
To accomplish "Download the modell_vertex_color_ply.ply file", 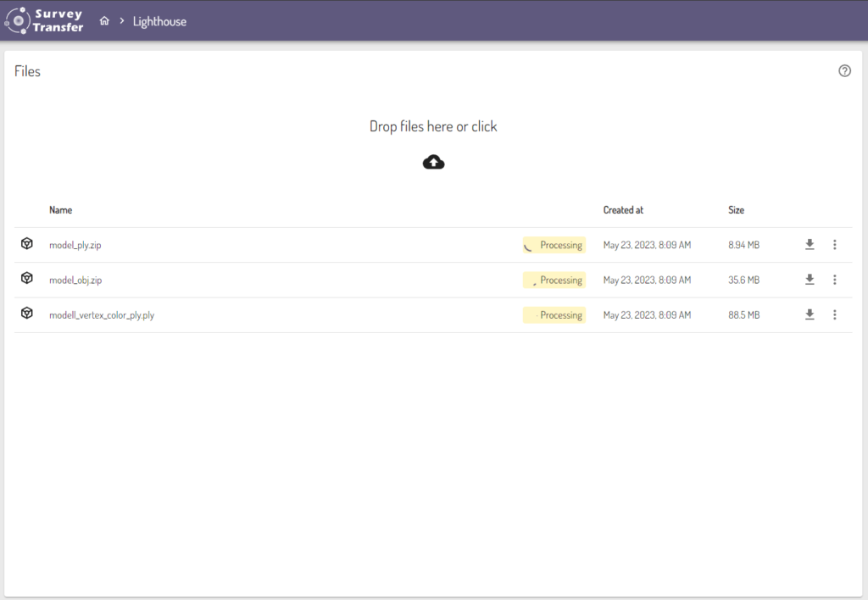I will [x=810, y=314].
